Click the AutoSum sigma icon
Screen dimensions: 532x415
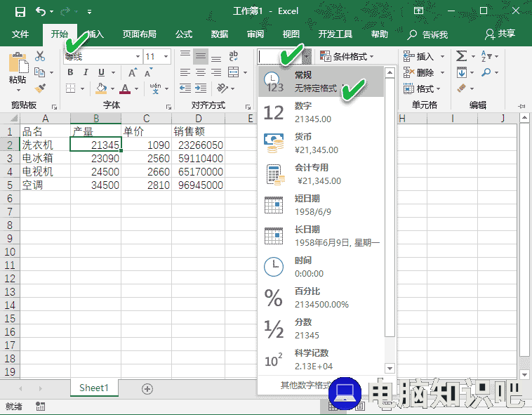(x=461, y=56)
